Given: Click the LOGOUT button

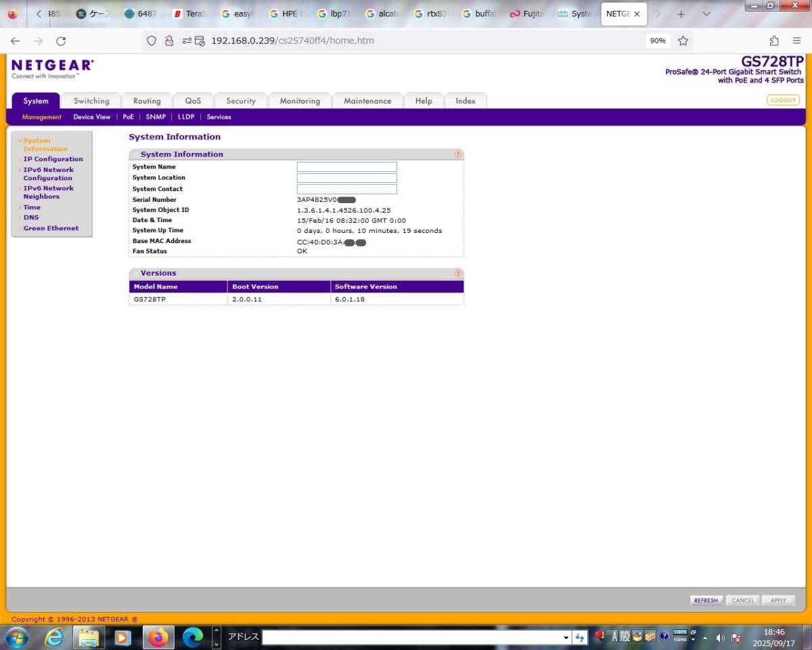Looking at the screenshot, I should tap(783, 100).
